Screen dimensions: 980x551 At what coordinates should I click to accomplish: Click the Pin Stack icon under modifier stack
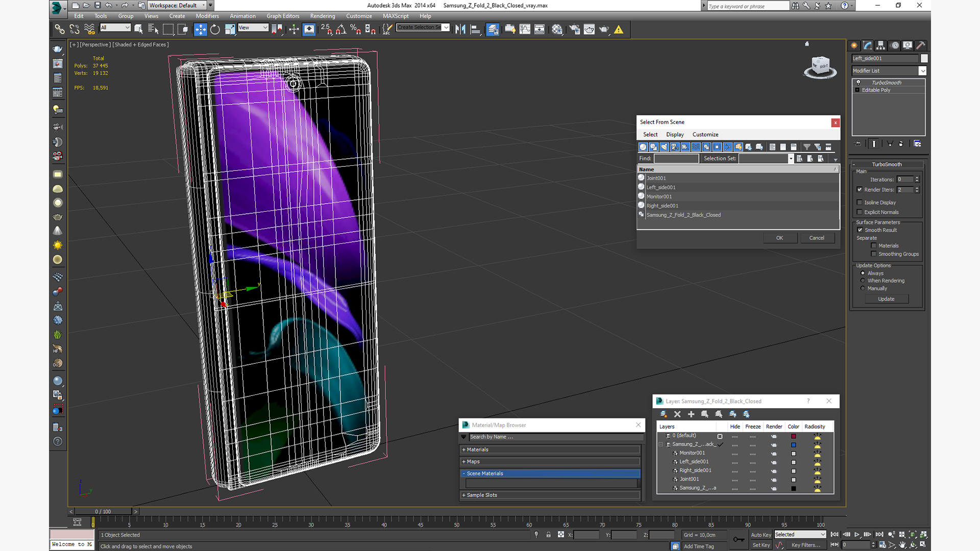(x=857, y=143)
